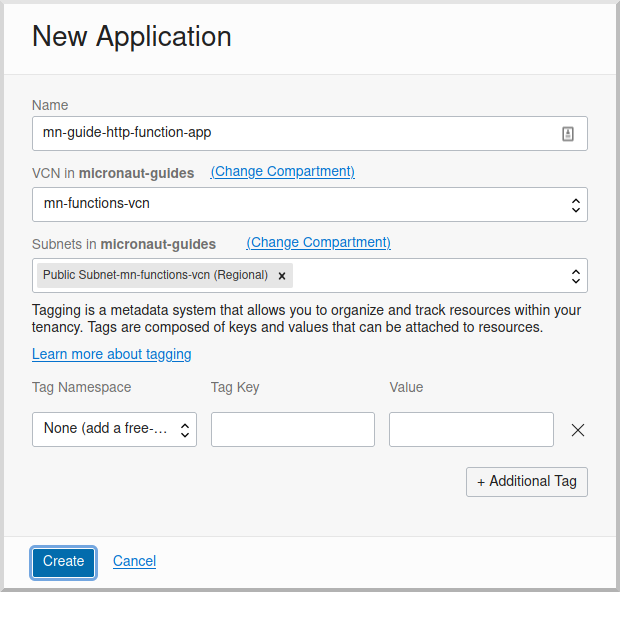
Task: Click into the tag Value input field
Action: pos(471,430)
